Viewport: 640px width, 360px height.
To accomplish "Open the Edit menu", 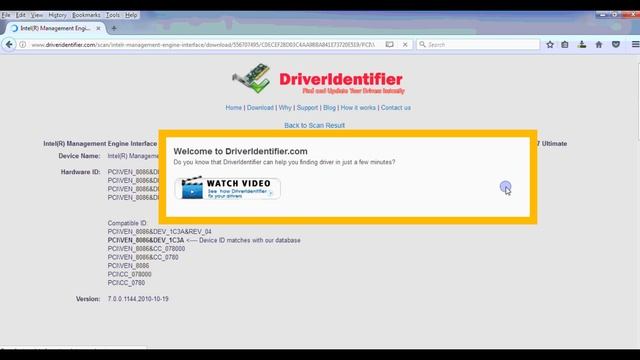I will (x=20, y=15).
